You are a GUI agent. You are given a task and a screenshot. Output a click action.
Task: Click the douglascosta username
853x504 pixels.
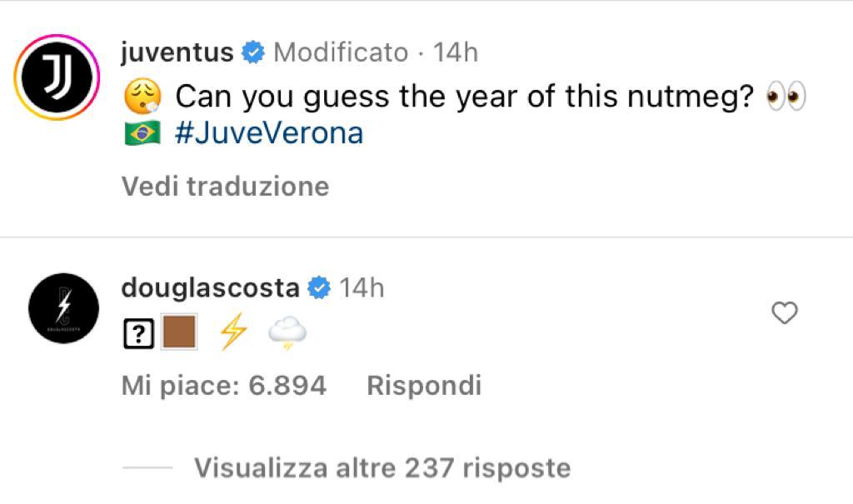tap(210, 288)
